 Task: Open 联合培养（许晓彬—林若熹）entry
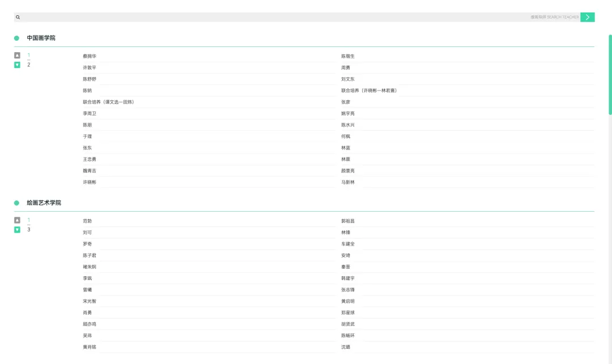[369, 91]
